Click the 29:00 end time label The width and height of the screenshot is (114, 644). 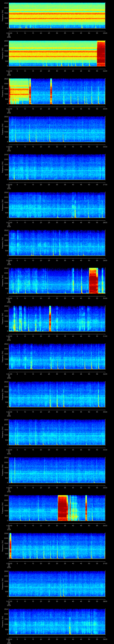click(105, 260)
